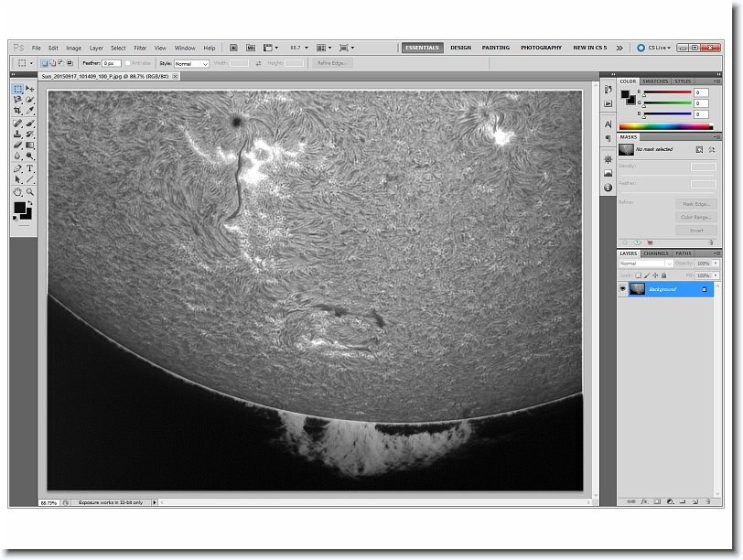Select the Dodge tool

coord(30,156)
